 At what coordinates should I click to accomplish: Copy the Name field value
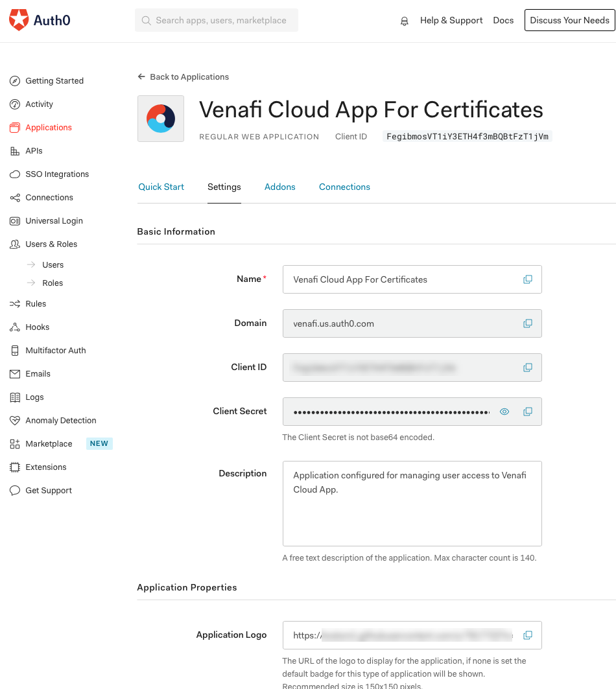click(x=528, y=279)
